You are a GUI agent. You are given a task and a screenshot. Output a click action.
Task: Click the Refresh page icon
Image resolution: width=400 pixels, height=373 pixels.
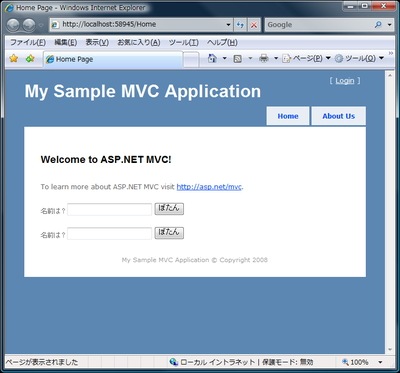tap(240, 25)
